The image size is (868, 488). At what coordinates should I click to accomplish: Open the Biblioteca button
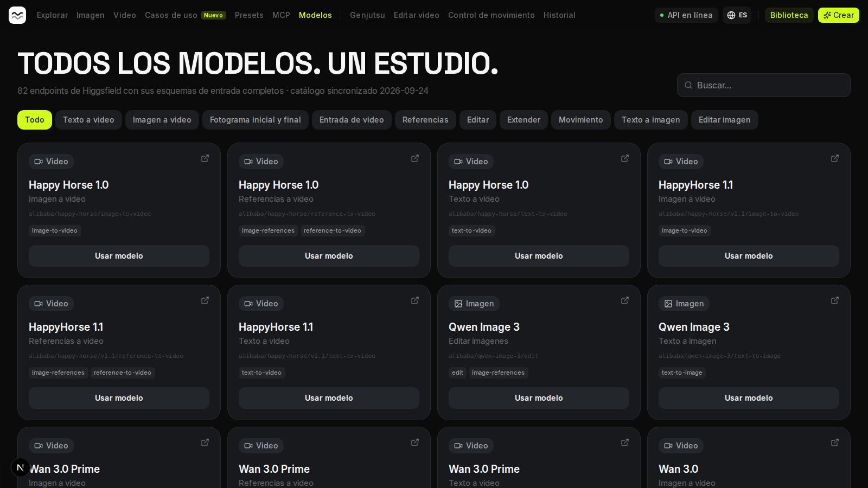pyautogui.click(x=789, y=15)
